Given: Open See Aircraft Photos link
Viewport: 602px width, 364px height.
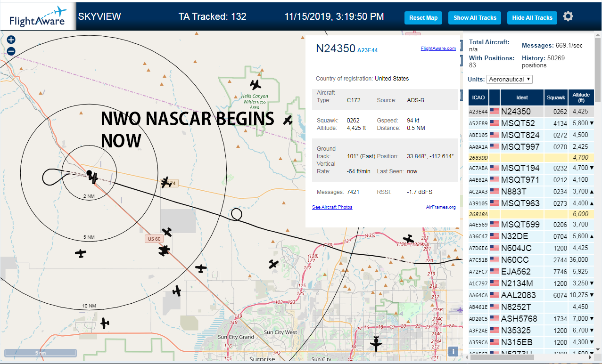Looking at the screenshot, I should coord(332,207).
